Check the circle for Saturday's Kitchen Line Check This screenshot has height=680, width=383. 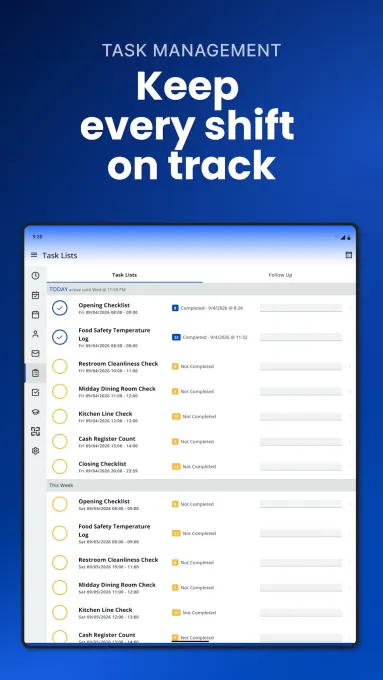click(x=60, y=613)
